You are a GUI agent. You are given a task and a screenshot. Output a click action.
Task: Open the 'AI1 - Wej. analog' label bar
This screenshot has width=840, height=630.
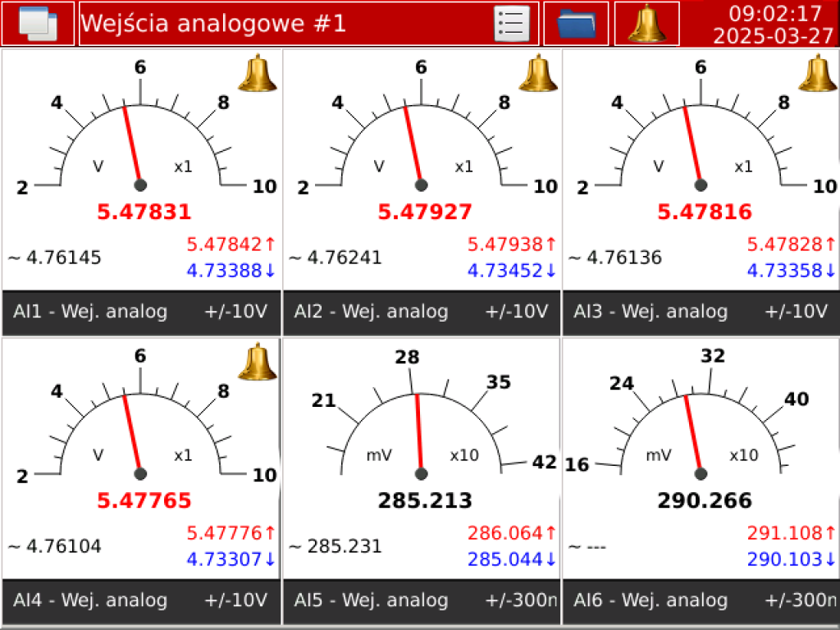pos(142,312)
